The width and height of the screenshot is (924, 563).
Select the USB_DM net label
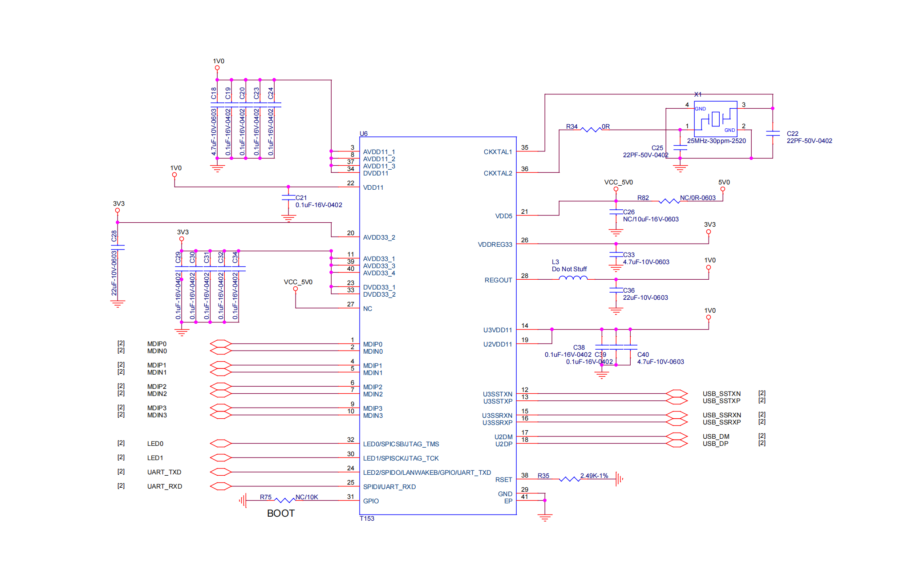[716, 437]
